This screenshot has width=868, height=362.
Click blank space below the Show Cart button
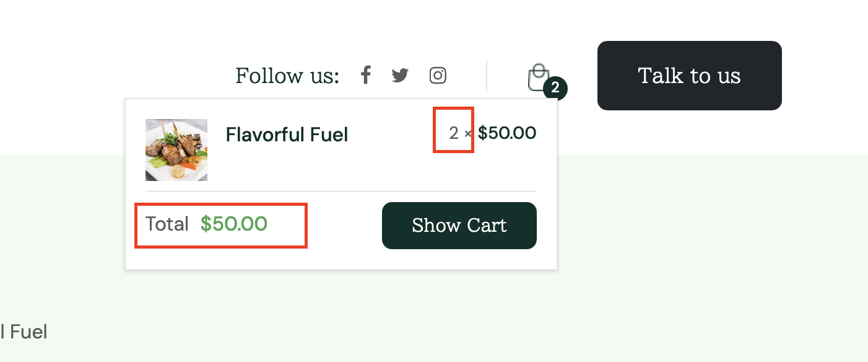pyautogui.click(x=459, y=259)
